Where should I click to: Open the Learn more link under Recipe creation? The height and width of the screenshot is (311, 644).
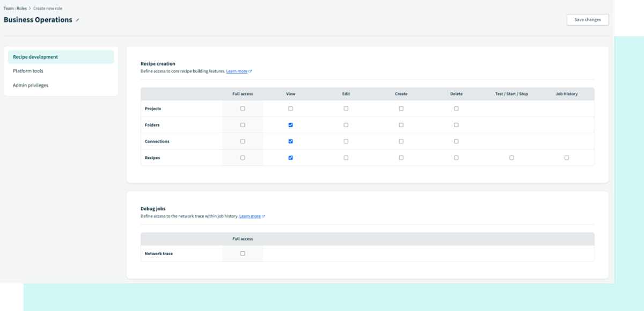click(x=238, y=71)
